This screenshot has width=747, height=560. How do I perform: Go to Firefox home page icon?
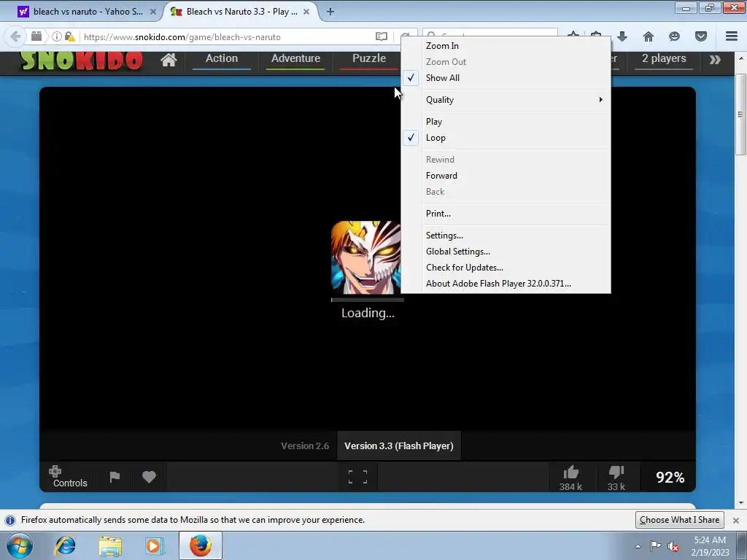(648, 36)
